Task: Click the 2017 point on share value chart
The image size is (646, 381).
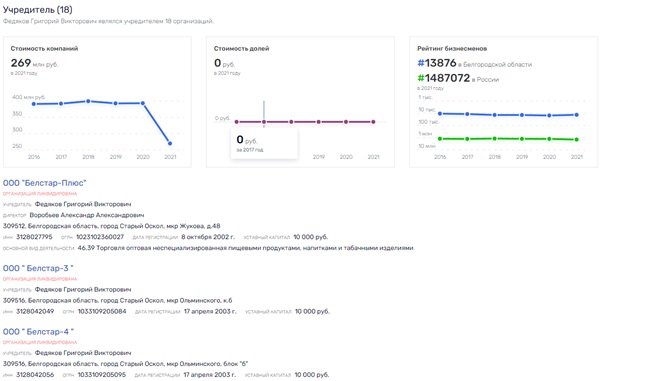Action: coord(264,122)
